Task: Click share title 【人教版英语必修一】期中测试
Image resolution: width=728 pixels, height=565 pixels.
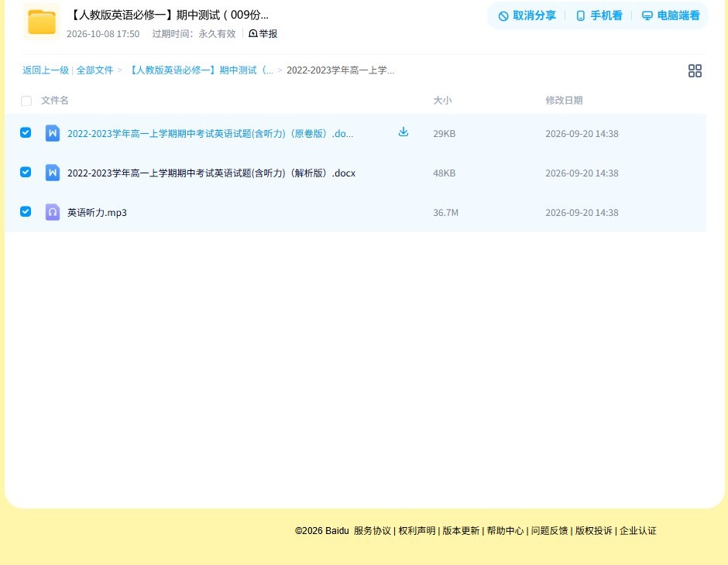Action: coord(169,15)
